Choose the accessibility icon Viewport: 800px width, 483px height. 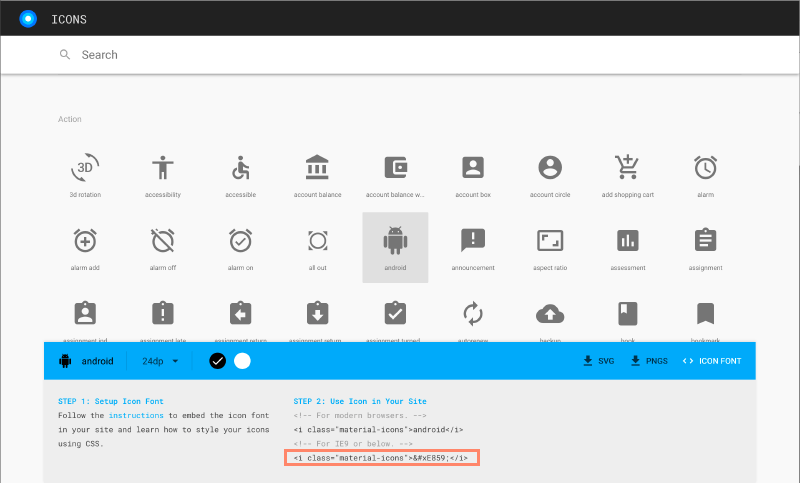coord(163,168)
